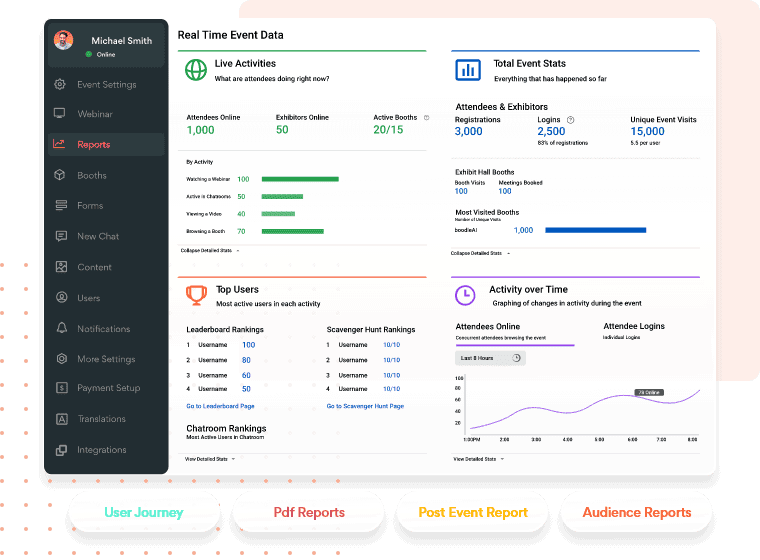
Task: Click the Translations icon in sidebar
Action: [61, 419]
